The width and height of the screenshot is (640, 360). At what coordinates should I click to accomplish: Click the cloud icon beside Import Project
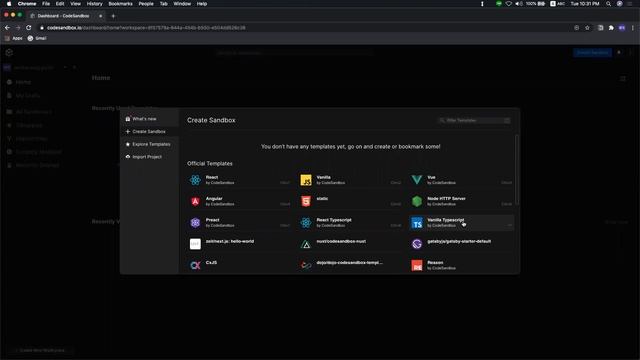pos(128,157)
